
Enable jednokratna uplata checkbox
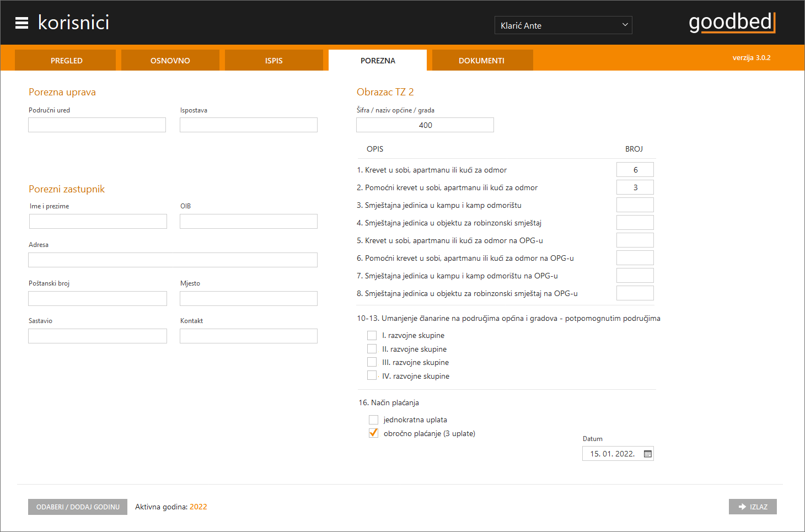373,420
